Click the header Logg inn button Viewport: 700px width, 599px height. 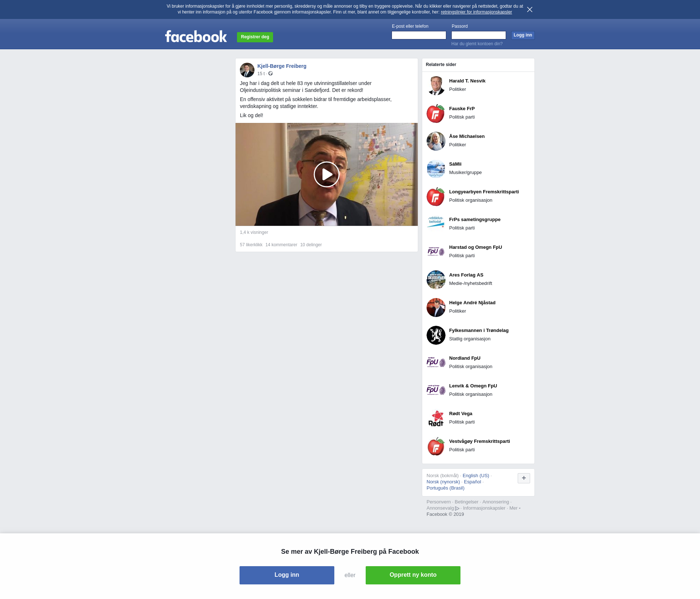[x=523, y=35]
